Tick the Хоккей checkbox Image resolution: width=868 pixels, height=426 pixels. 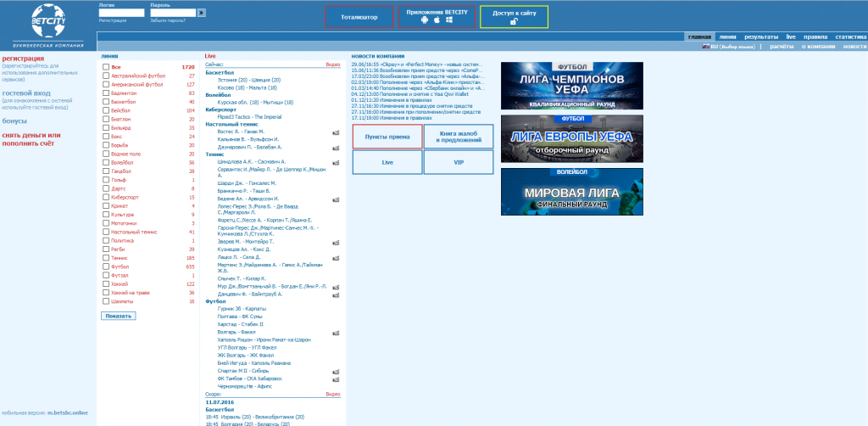106,283
